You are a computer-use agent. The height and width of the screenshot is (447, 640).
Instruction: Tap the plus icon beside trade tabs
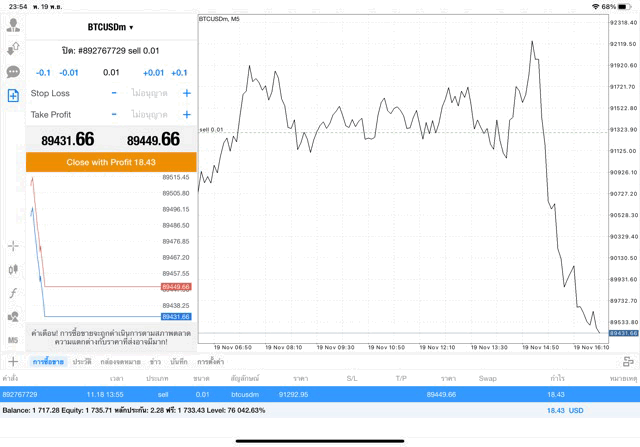(13, 361)
